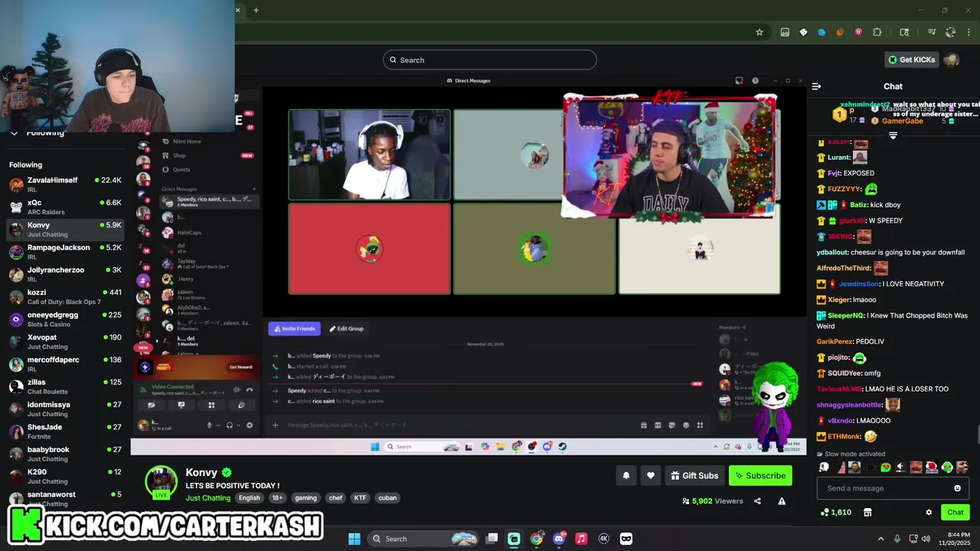Image resolution: width=980 pixels, height=551 pixels.
Task: Click the Get KICKs button
Action: 911,60
